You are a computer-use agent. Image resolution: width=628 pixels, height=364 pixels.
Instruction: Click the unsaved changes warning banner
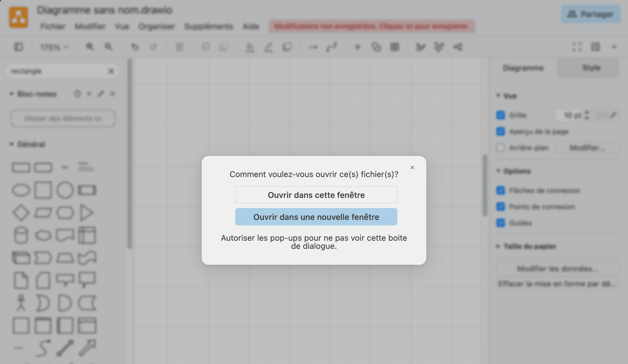372,26
